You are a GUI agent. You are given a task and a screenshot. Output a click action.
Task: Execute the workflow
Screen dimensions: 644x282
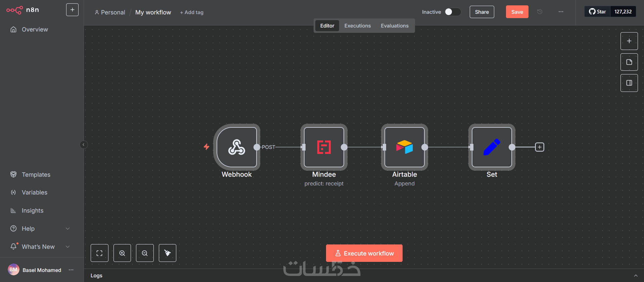pos(364,253)
